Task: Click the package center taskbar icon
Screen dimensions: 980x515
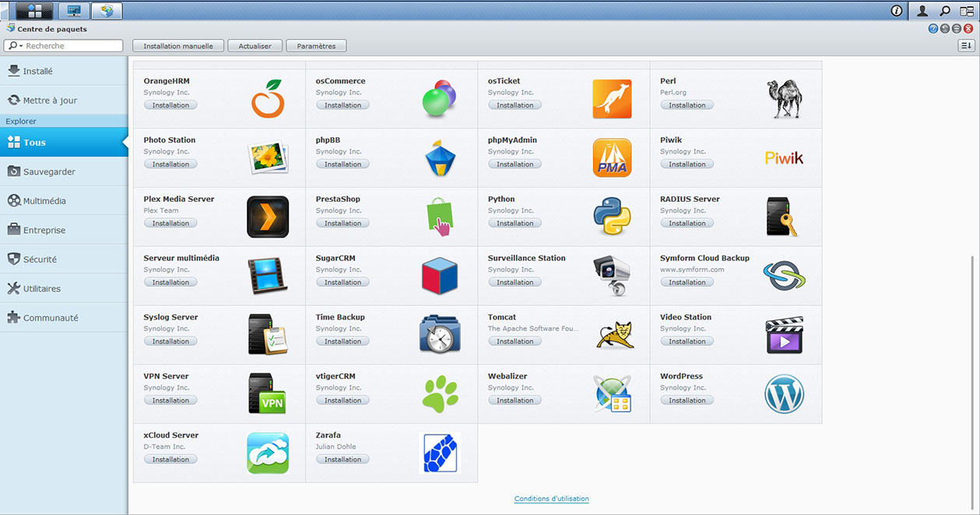Action: [x=107, y=11]
